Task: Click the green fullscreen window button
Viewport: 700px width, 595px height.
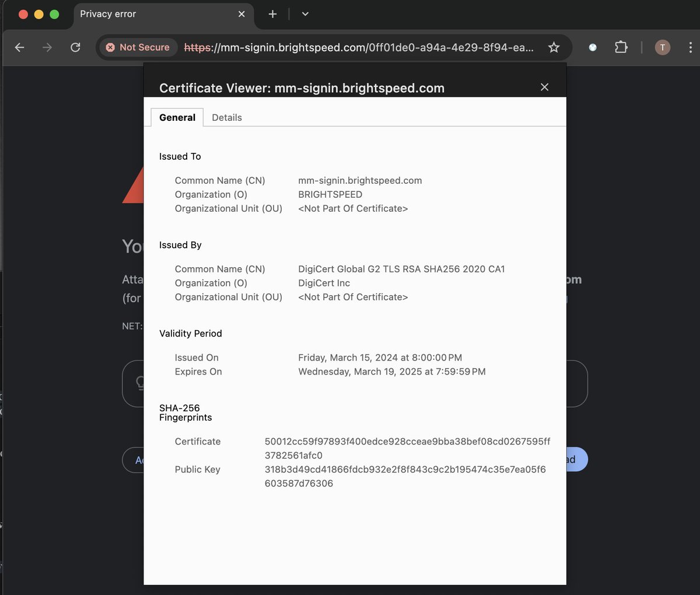Action: pyautogui.click(x=54, y=14)
